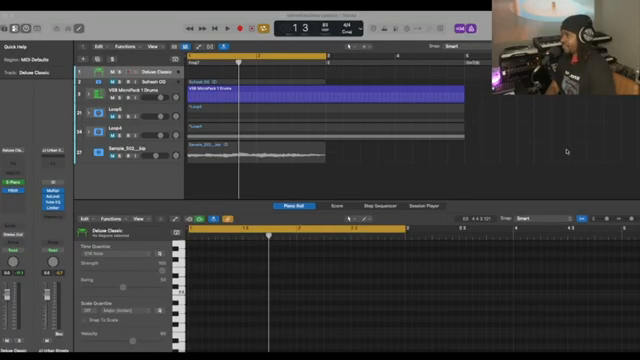Toggle green MIDI Out button in Piano Roll

pos(200,219)
